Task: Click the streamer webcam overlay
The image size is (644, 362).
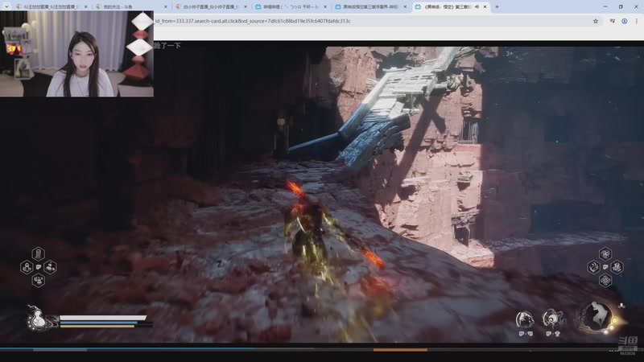Action: click(x=76, y=54)
